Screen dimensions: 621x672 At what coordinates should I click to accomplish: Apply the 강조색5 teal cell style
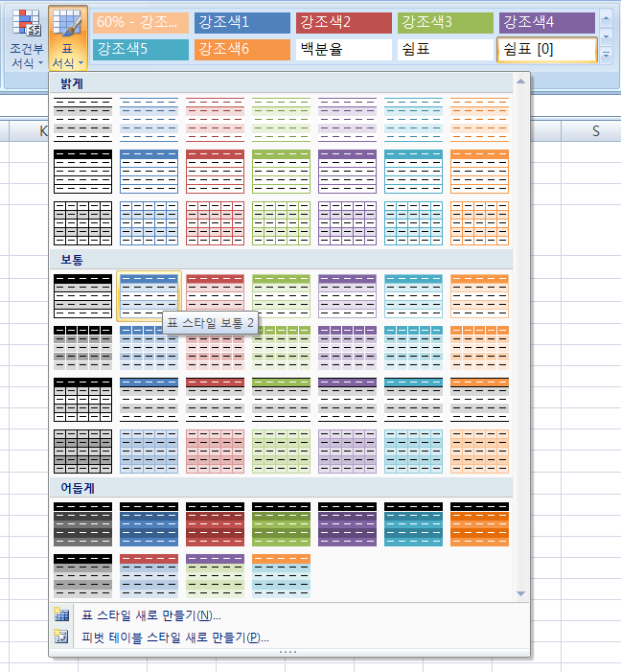[x=141, y=50]
